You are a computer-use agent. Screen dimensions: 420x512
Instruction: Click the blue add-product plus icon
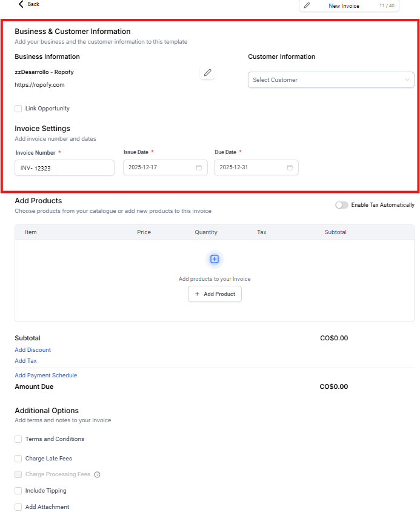tap(214, 259)
